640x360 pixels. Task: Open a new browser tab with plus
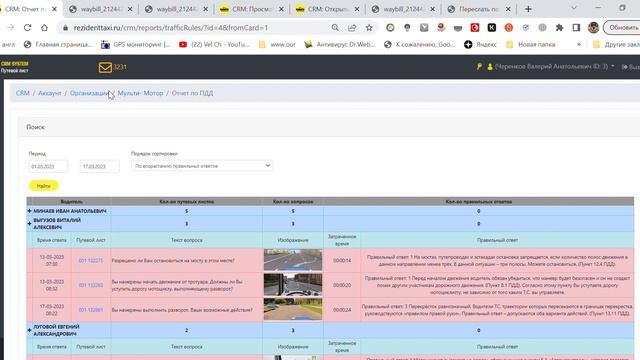coord(528,9)
